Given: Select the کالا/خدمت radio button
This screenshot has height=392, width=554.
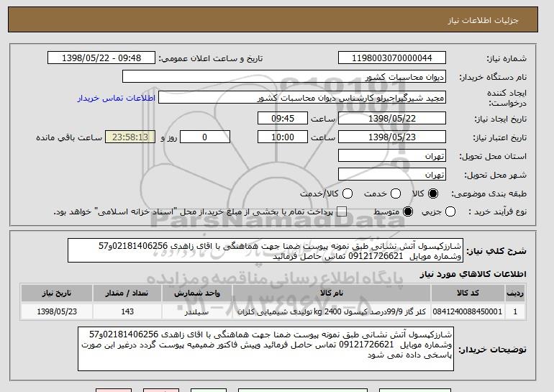Looking at the screenshot, I should coord(348,193).
